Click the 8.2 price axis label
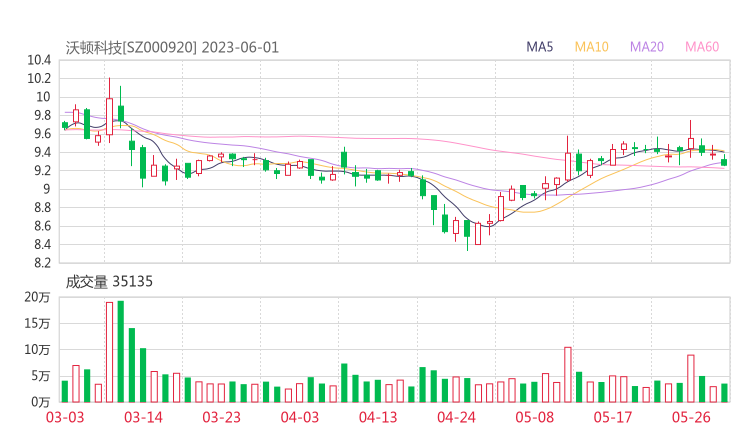 coord(42,263)
